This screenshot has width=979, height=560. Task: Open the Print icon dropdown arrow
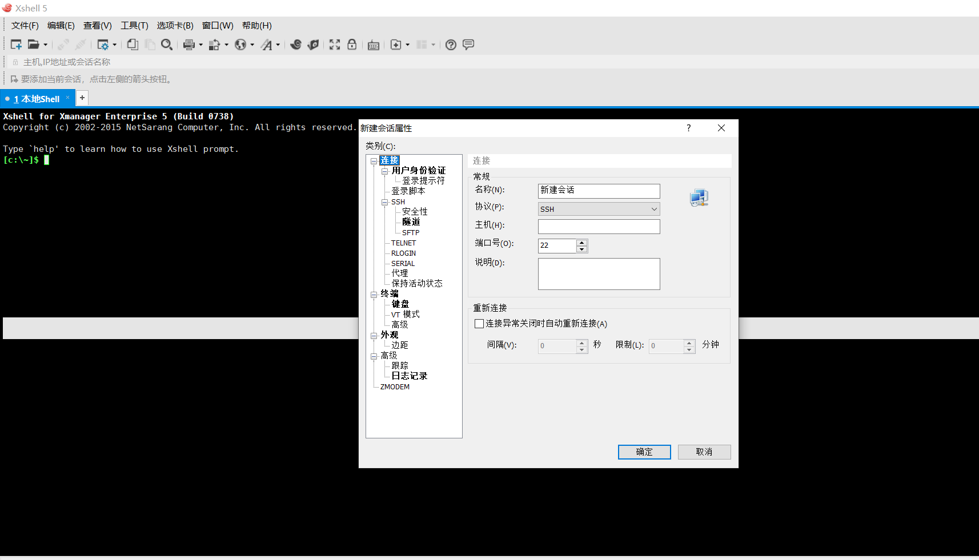click(200, 45)
